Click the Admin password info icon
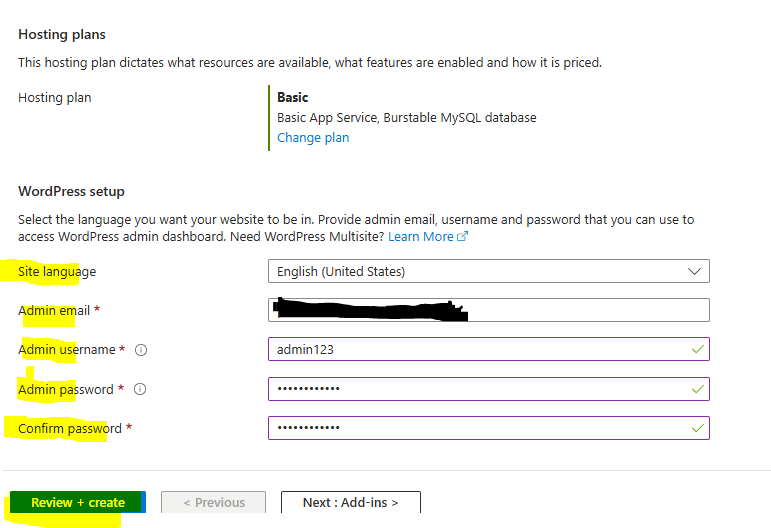The height and width of the screenshot is (528, 771). click(140, 389)
